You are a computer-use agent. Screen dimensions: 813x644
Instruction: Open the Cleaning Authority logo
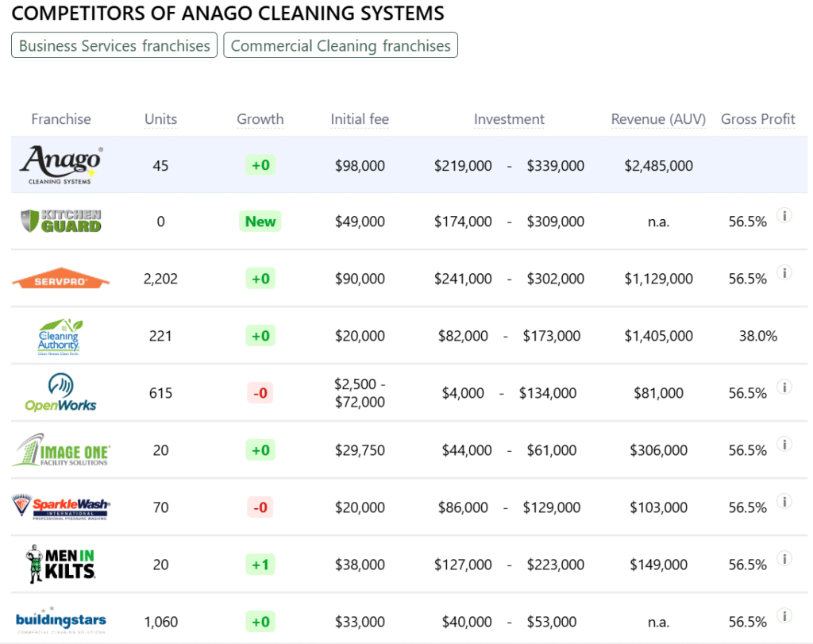[60, 336]
